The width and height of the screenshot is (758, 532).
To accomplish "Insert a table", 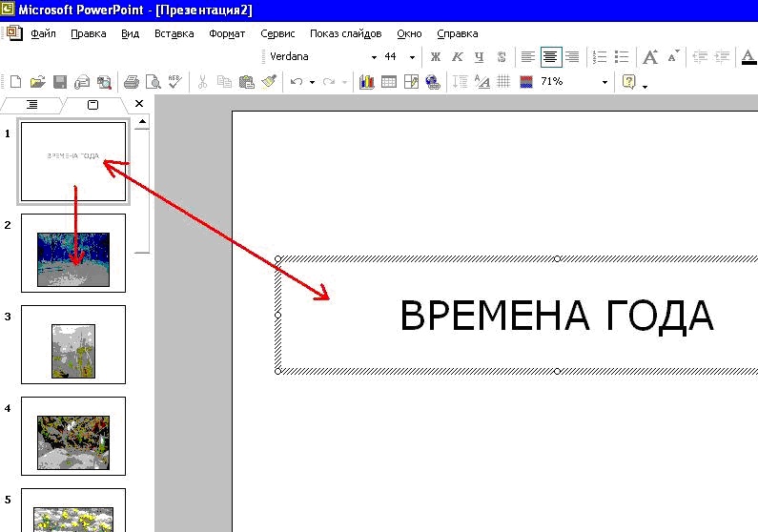I will 389,82.
